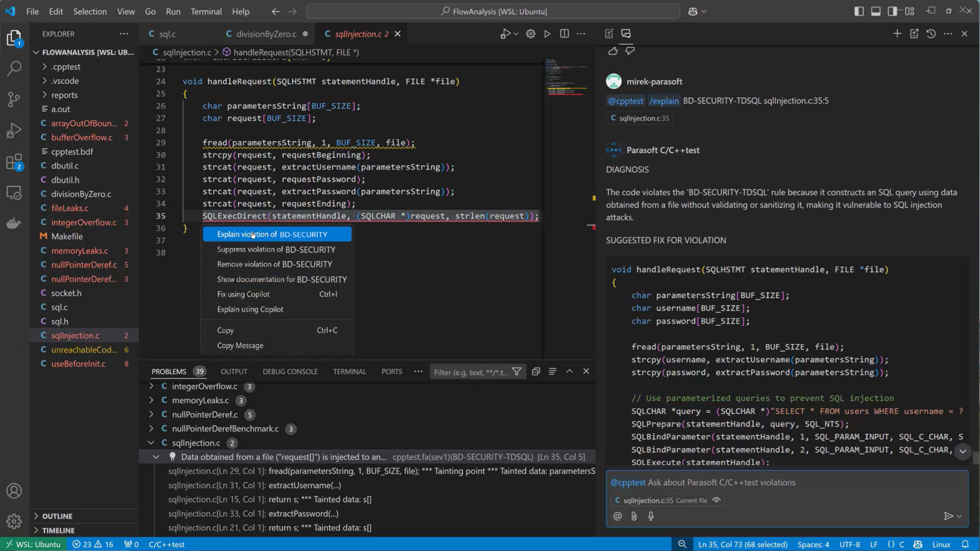
Task: Start voice input with the microphone icon
Action: (651, 516)
